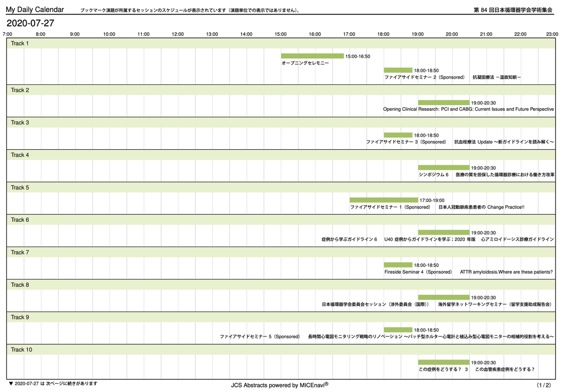The height and width of the screenshot is (392, 562).
Task: Open Fireside Seminar 4 ATTR amyloidosis session
Action: [469, 272]
